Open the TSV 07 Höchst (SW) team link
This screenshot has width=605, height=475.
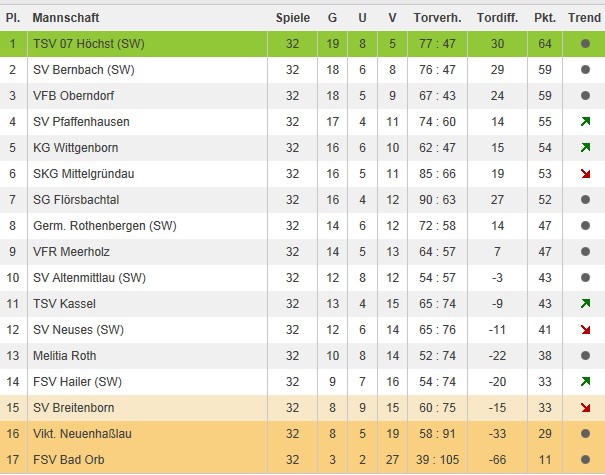88,44
